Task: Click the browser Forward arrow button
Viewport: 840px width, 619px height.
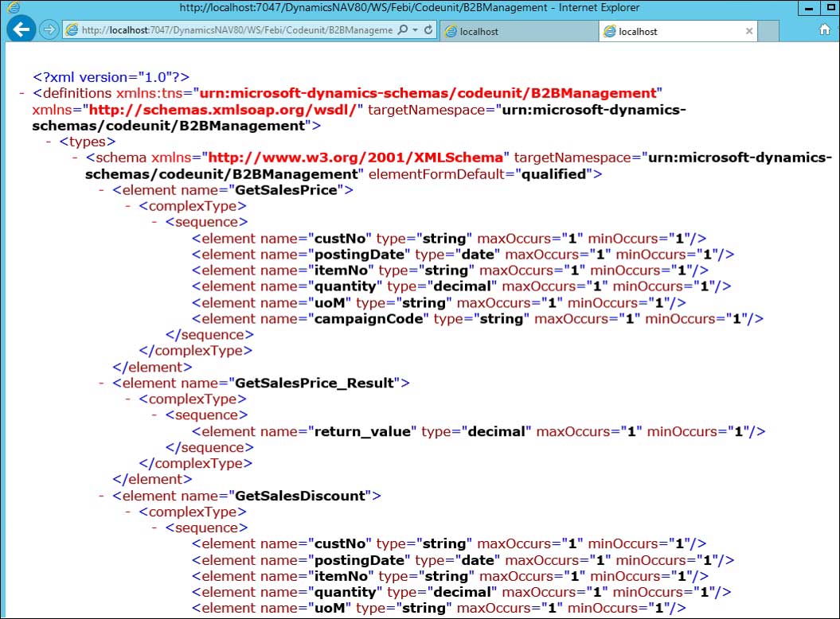Action: [x=49, y=30]
